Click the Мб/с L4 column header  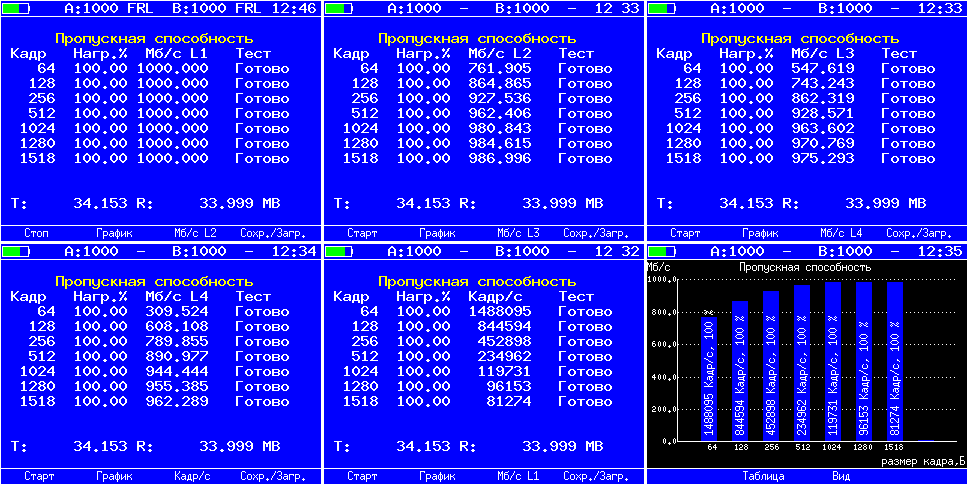click(177, 297)
